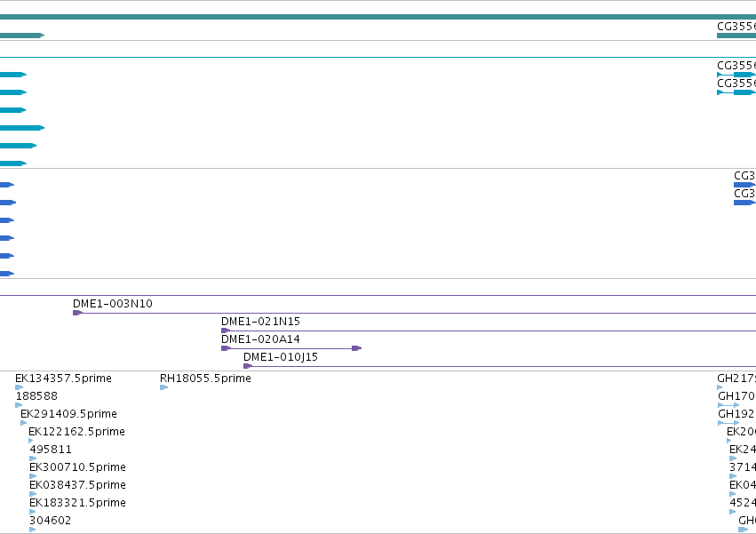This screenshot has height=534, width=756.
Task: Select the RH18055.5prime label
Action: click(205, 379)
